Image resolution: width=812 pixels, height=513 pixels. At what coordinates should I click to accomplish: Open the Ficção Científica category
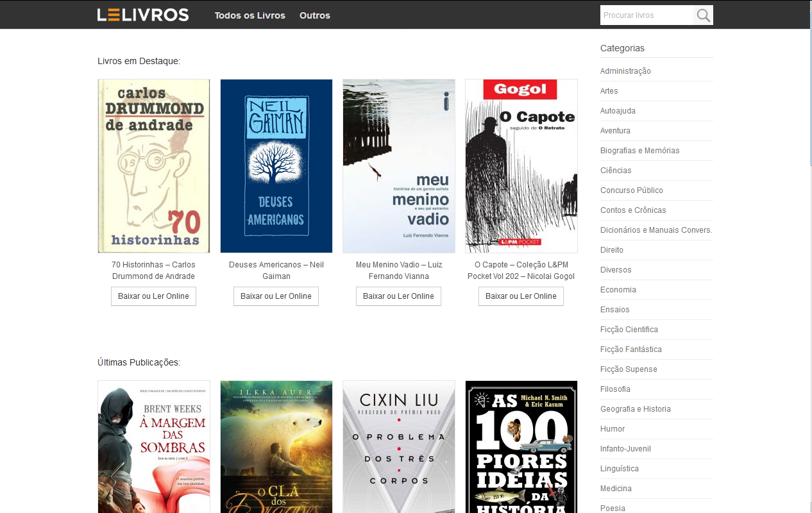pos(629,329)
